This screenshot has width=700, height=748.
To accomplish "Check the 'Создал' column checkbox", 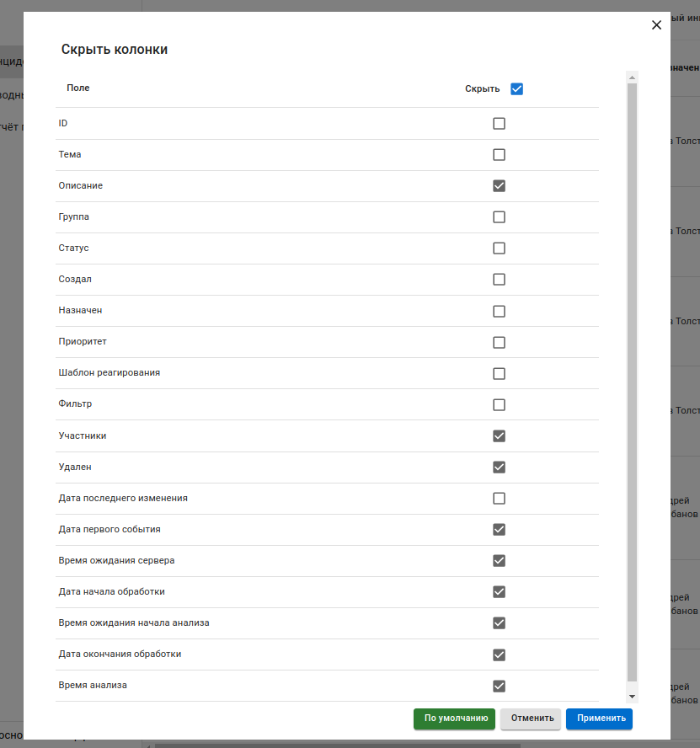I will click(x=499, y=280).
